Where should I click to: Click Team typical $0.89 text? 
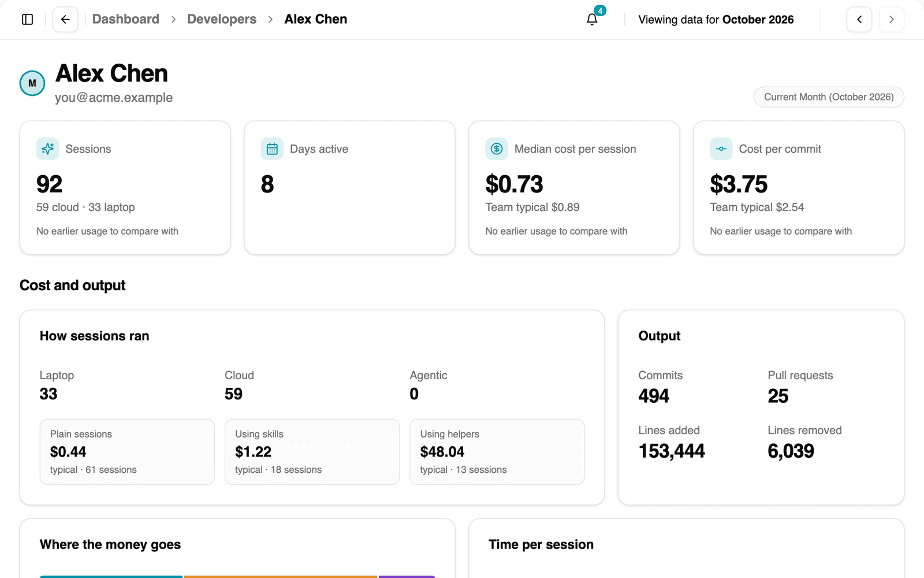(x=532, y=207)
